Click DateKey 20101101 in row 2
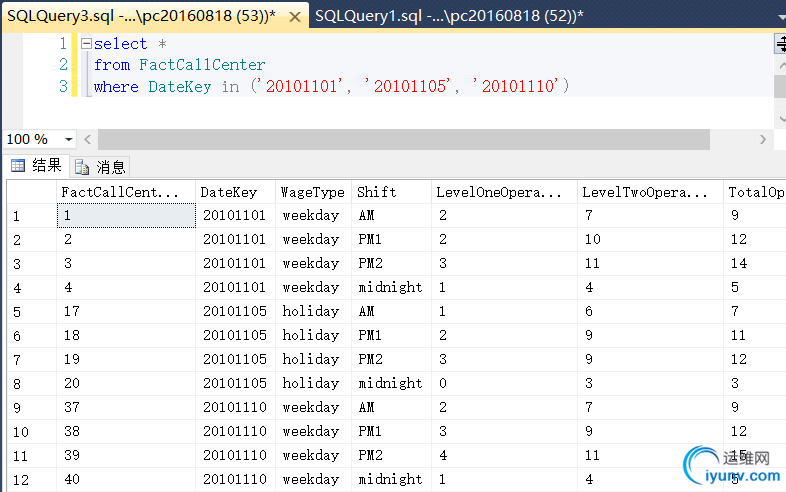The height and width of the screenshot is (492, 786). coord(235,239)
